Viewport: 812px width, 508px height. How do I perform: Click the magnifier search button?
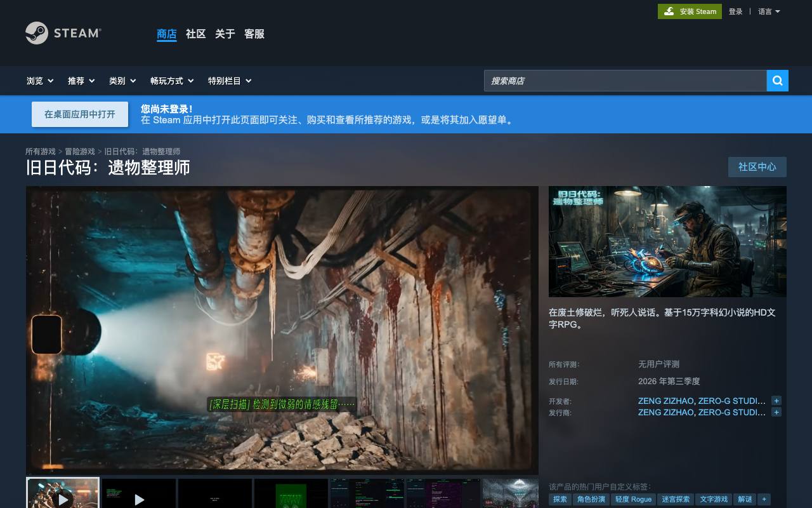click(778, 81)
